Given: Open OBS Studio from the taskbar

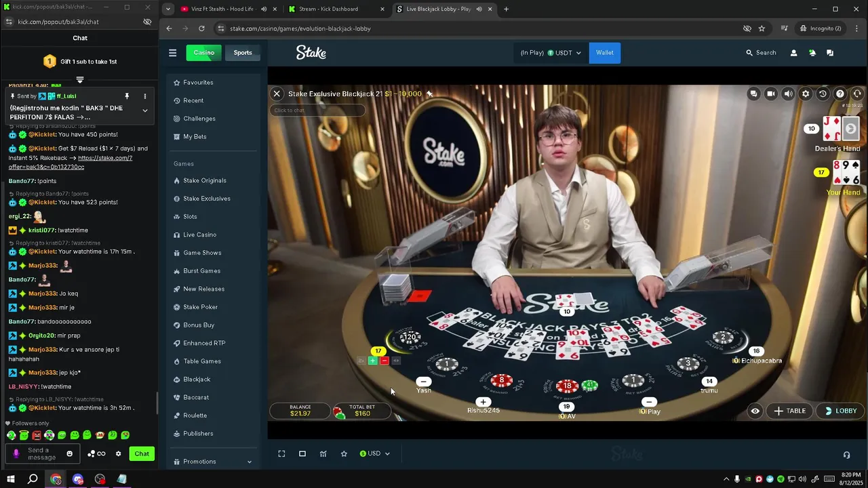Looking at the screenshot, I should [x=100, y=479].
